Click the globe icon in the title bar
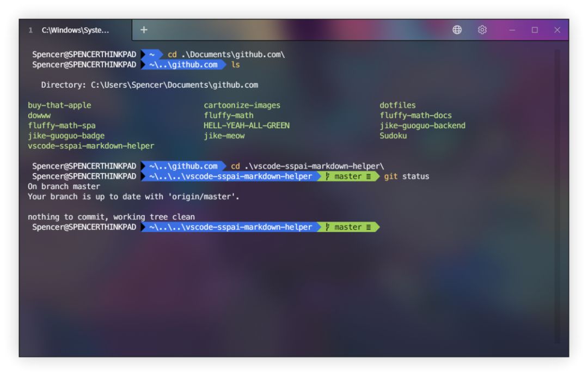588x376 pixels. 457,29
